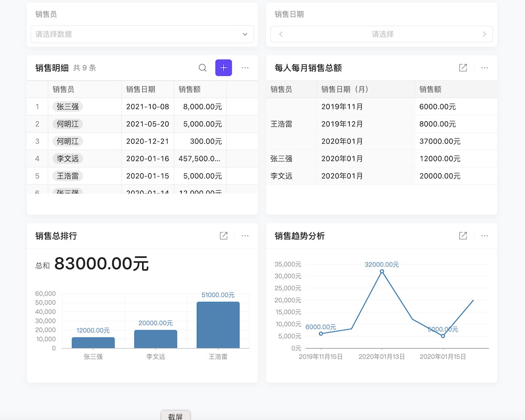525x420 pixels.
Task: Click the 请选择 date field
Action: click(x=382, y=34)
